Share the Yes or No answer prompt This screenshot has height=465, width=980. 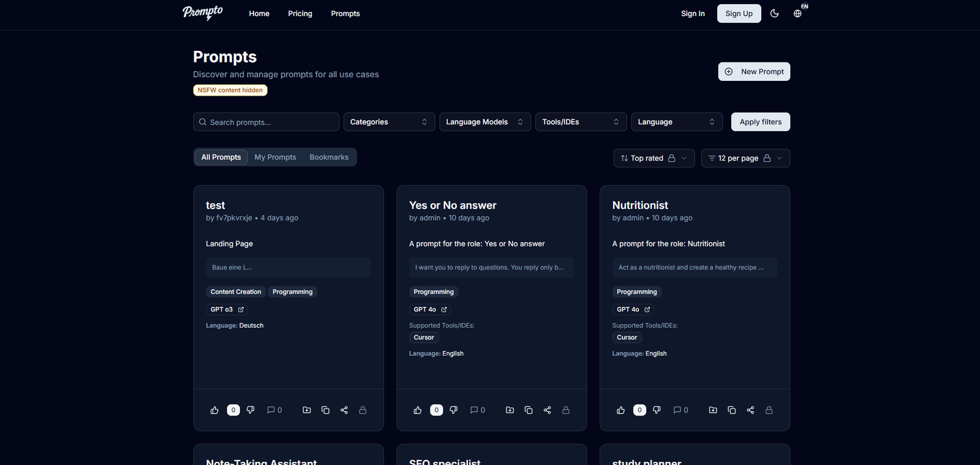547,410
